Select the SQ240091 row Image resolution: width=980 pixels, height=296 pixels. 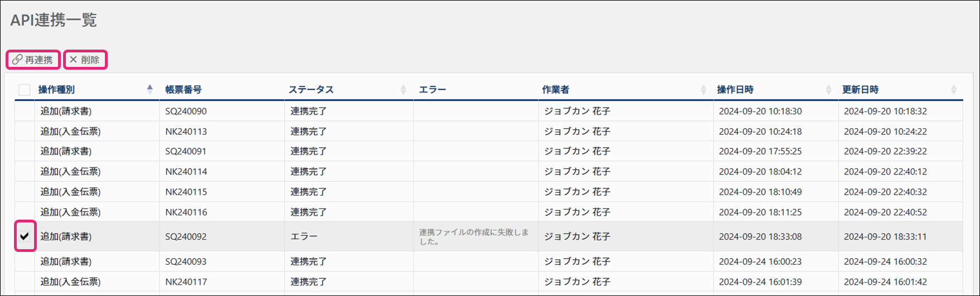point(489,151)
